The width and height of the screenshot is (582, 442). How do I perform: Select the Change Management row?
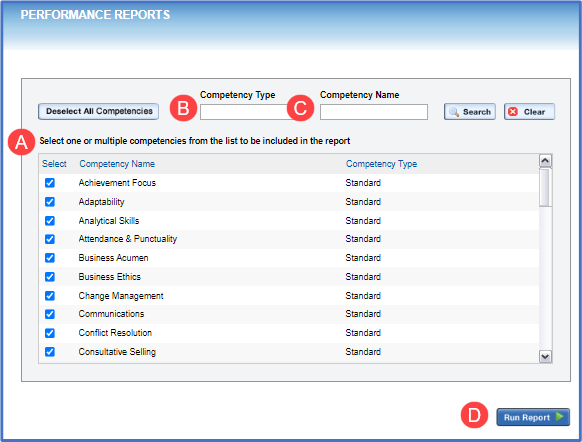click(x=289, y=296)
